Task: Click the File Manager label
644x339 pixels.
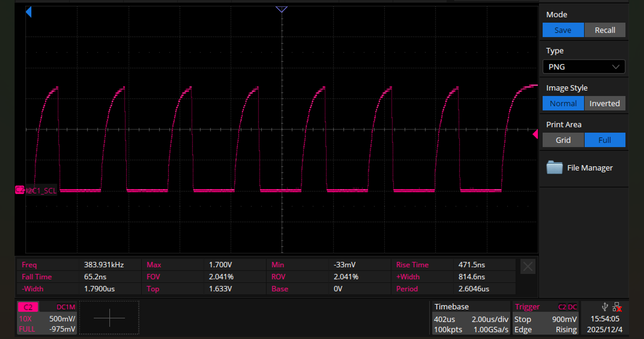Action: pyautogui.click(x=590, y=168)
